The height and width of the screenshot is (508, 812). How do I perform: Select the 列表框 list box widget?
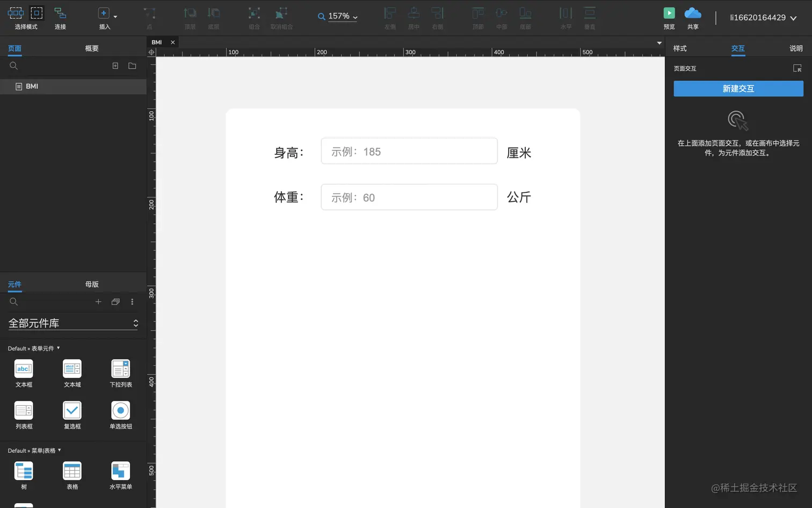(x=24, y=416)
